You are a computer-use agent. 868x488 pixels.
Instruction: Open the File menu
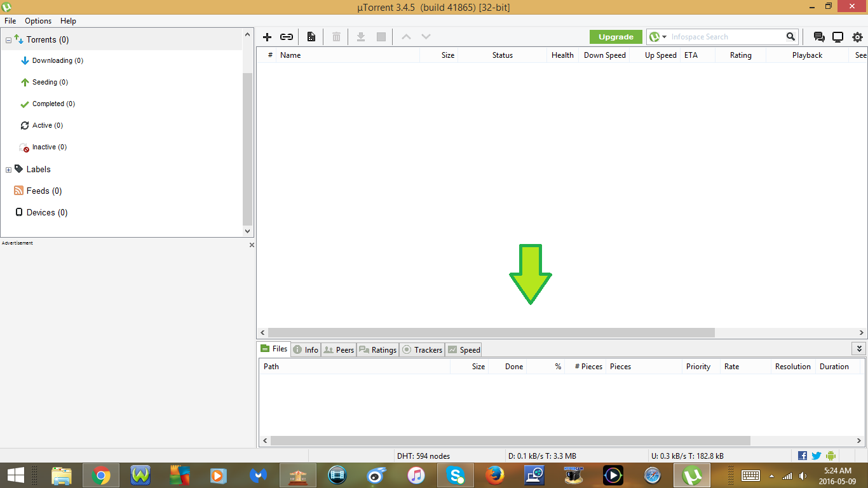click(10, 21)
